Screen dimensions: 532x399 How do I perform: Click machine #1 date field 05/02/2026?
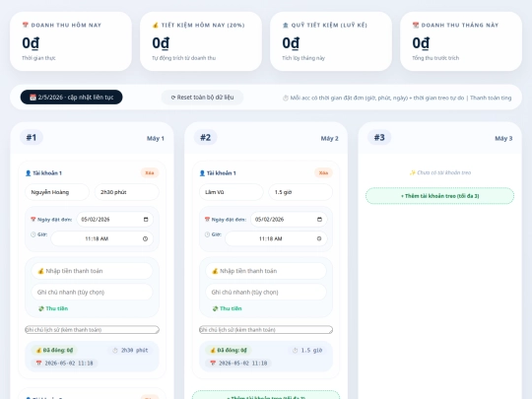114,219
